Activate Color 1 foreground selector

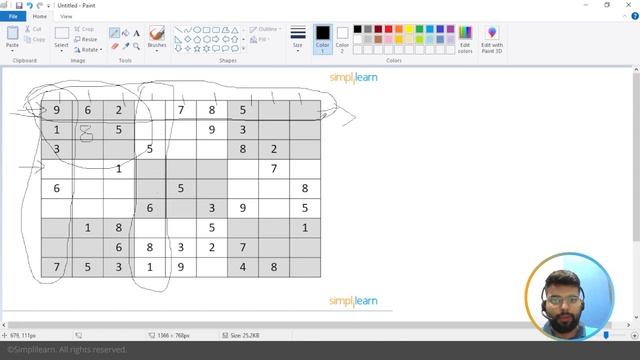[322, 40]
